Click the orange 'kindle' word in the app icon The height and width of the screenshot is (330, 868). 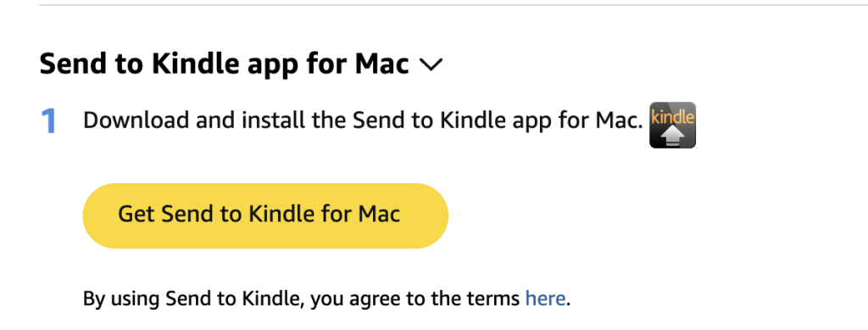tap(672, 117)
